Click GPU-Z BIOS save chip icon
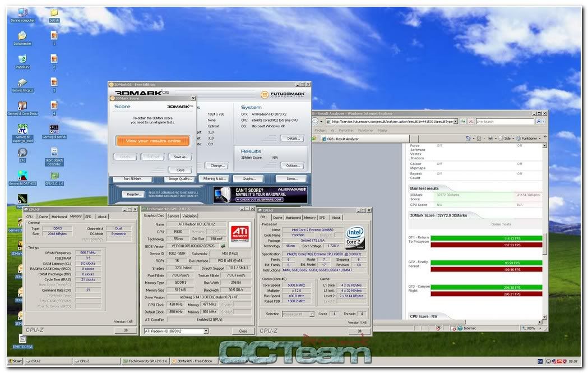Viewport: 588px width, 373px height. click(223, 246)
